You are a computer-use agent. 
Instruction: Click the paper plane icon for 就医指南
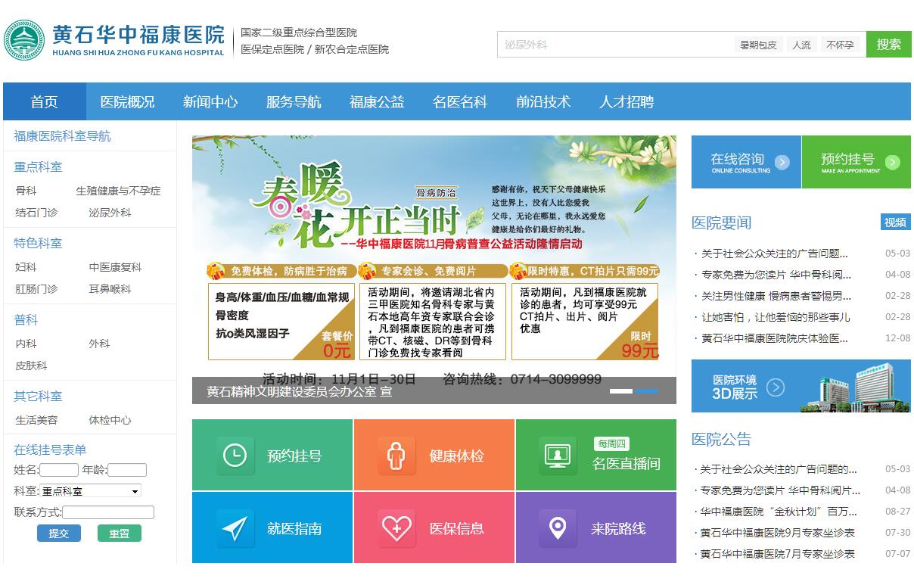[235, 528]
